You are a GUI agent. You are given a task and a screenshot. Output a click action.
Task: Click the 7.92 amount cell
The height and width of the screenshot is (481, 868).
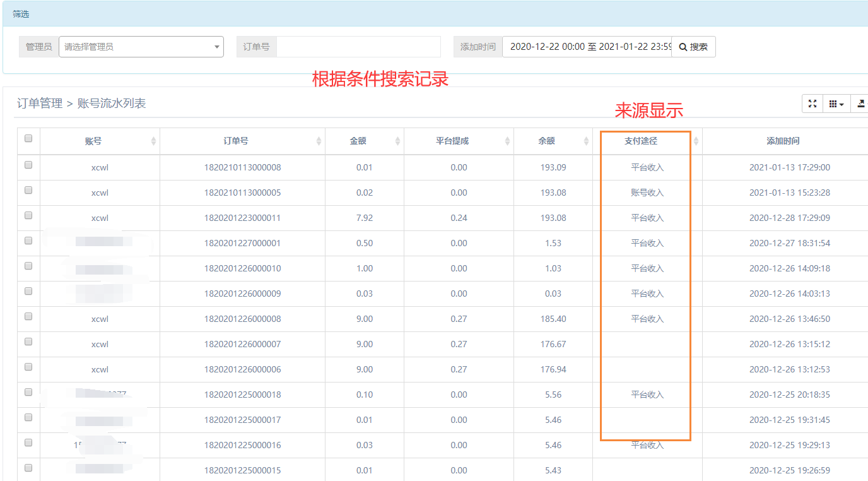pos(365,218)
